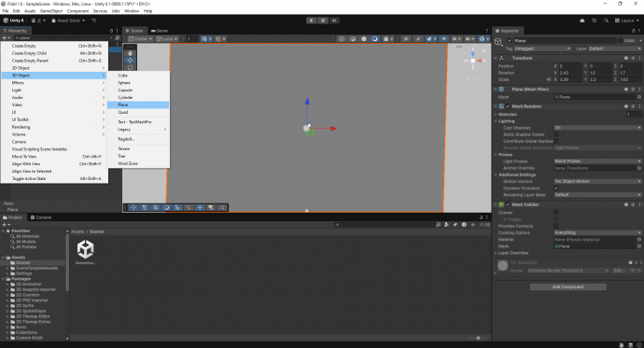Screen dimensions: 644x348
Task: Open the Light submenu
Action: pos(55,90)
